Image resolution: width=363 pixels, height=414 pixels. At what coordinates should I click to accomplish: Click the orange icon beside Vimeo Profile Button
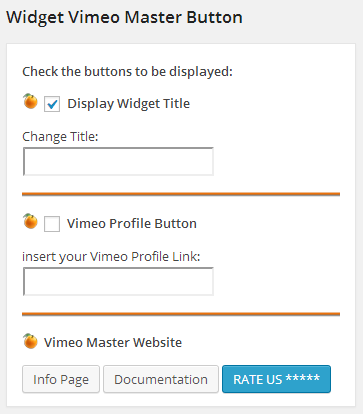pyautogui.click(x=30, y=221)
